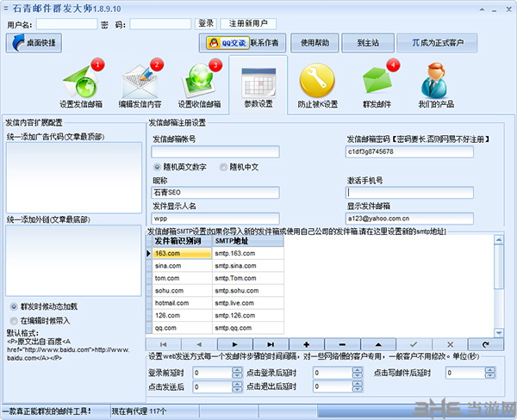This screenshot has width=517, height=420.
Task: Adjust 点击退出后延时 spinner arrows
Action: [x=358, y=386]
